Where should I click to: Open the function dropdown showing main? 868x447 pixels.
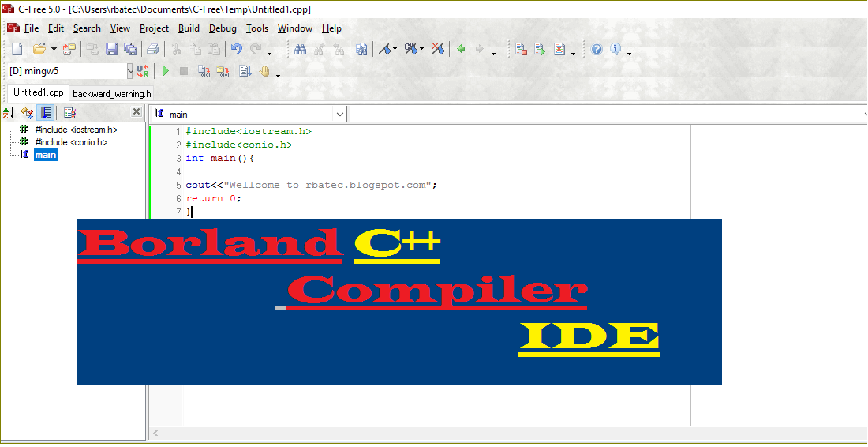pos(249,114)
